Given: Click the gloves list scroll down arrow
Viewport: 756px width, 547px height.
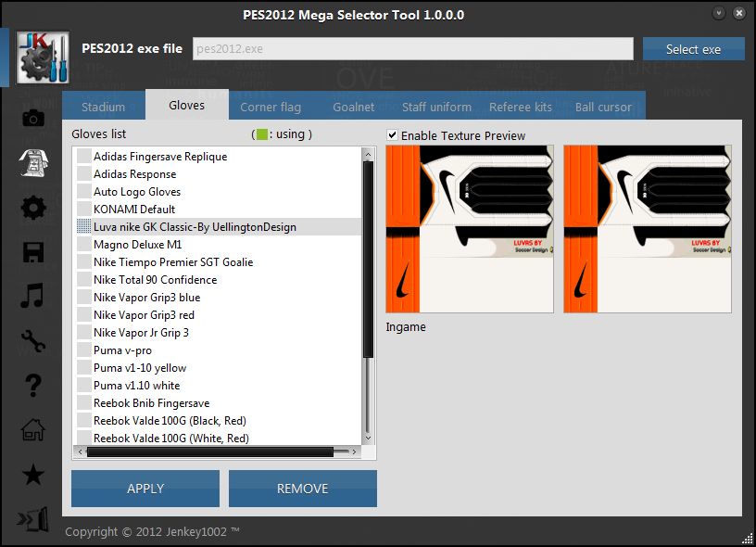Looking at the screenshot, I should pyautogui.click(x=368, y=438).
